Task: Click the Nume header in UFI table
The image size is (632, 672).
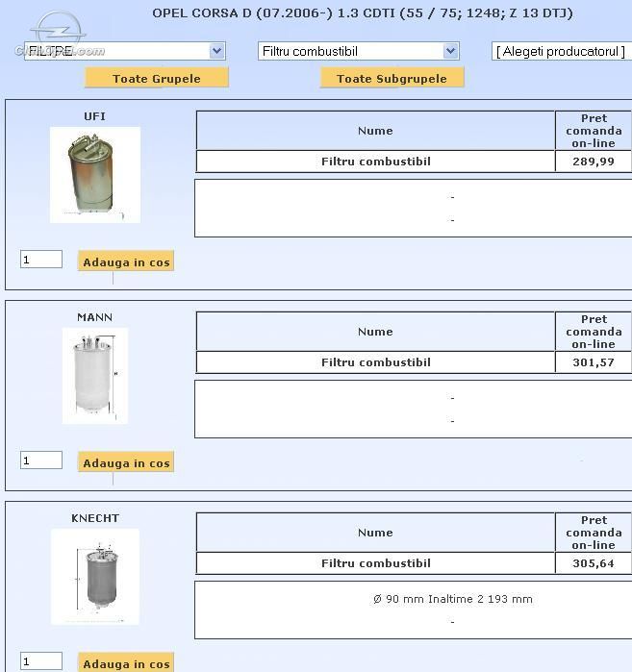Action: [375, 131]
